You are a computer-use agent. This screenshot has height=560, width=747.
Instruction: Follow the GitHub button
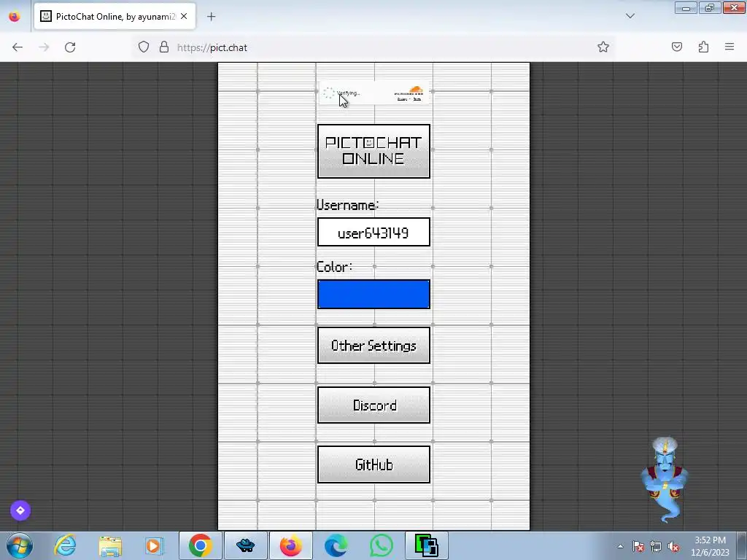tap(373, 464)
